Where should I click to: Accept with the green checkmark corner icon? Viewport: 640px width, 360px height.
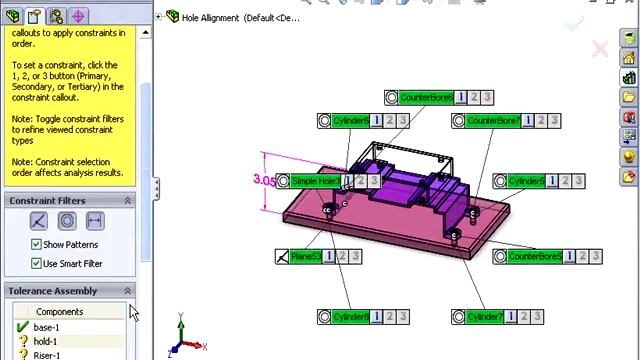[575, 24]
